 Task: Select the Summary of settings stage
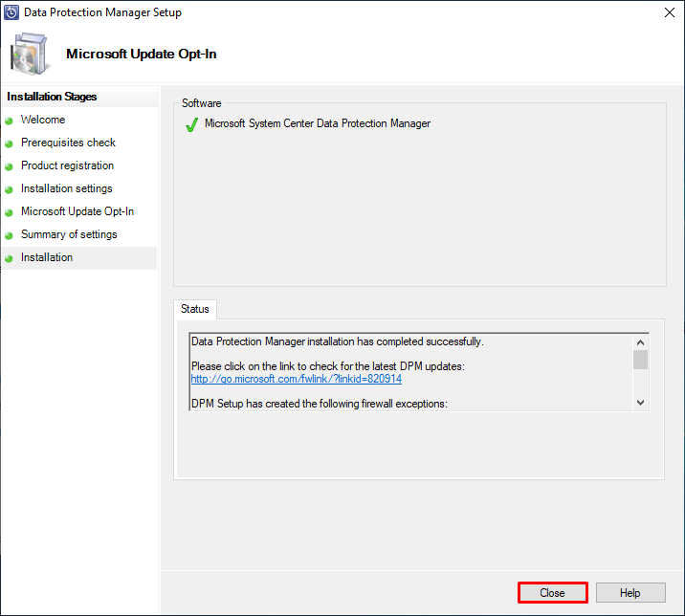69,234
